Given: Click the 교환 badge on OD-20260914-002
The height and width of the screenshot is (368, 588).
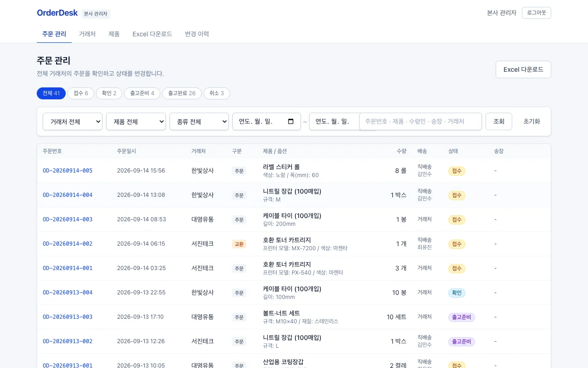Looking at the screenshot, I should click(239, 244).
